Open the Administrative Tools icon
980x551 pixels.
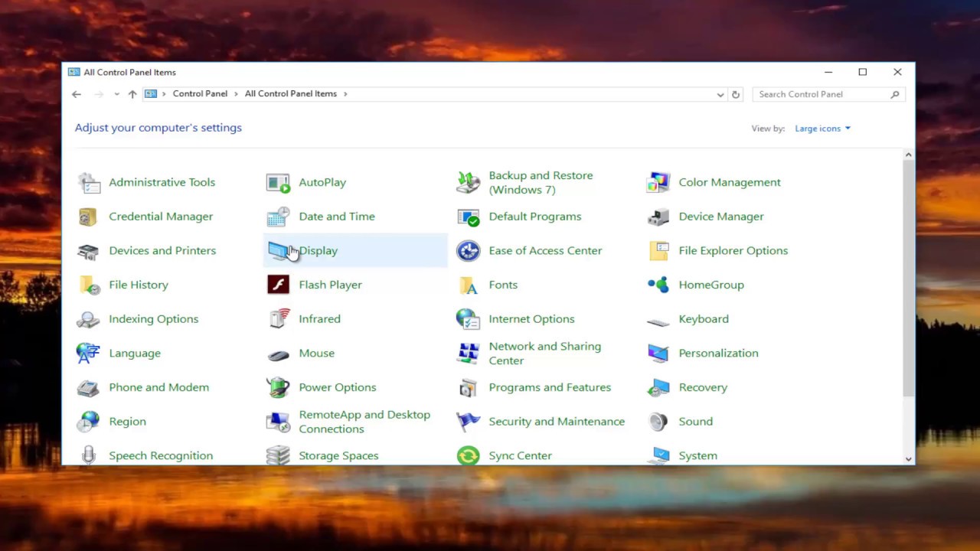point(88,183)
